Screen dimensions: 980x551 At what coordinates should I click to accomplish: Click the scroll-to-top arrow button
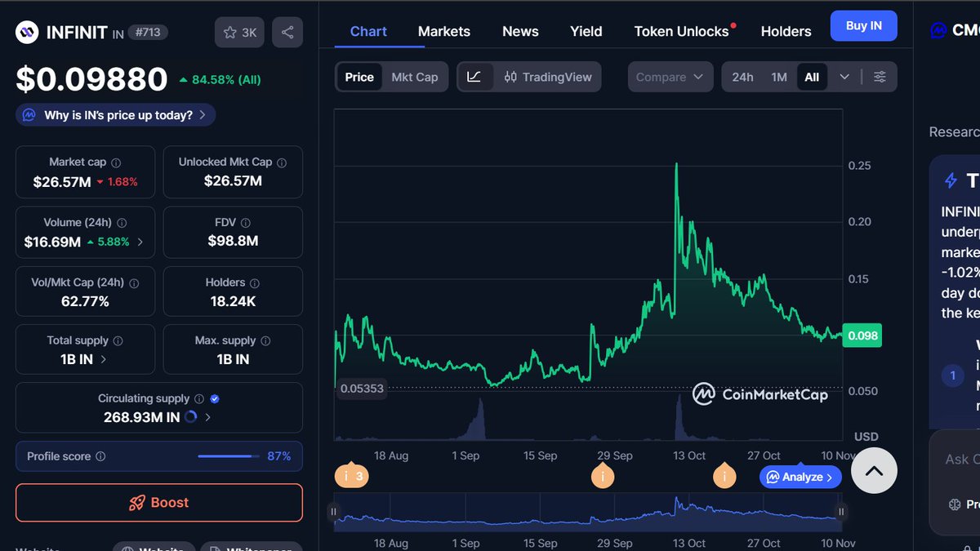874,471
